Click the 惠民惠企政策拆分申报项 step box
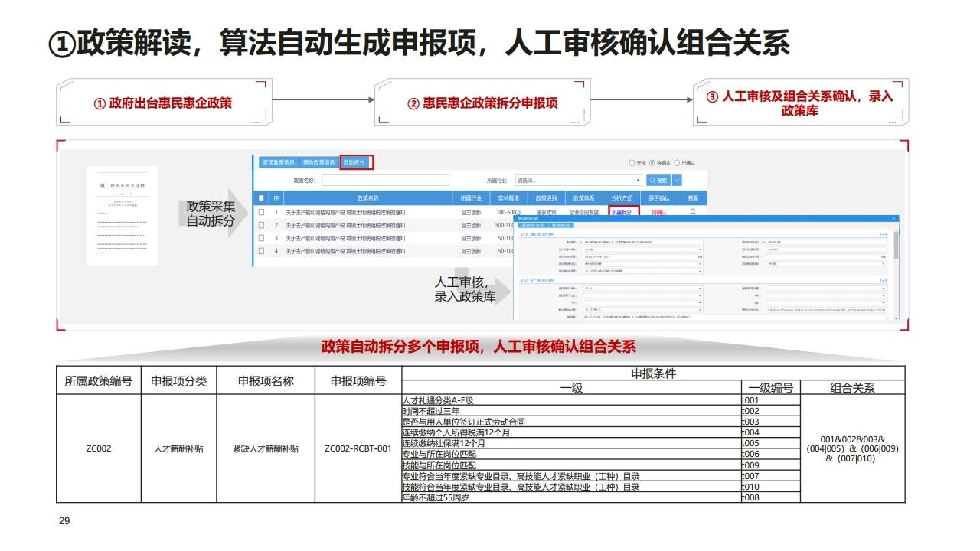 click(x=482, y=103)
